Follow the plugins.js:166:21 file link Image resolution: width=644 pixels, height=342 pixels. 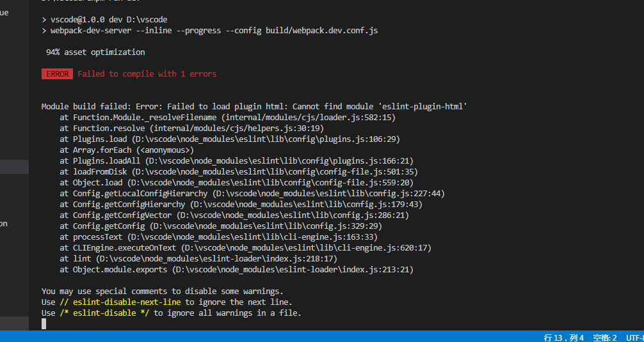pos(279,160)
